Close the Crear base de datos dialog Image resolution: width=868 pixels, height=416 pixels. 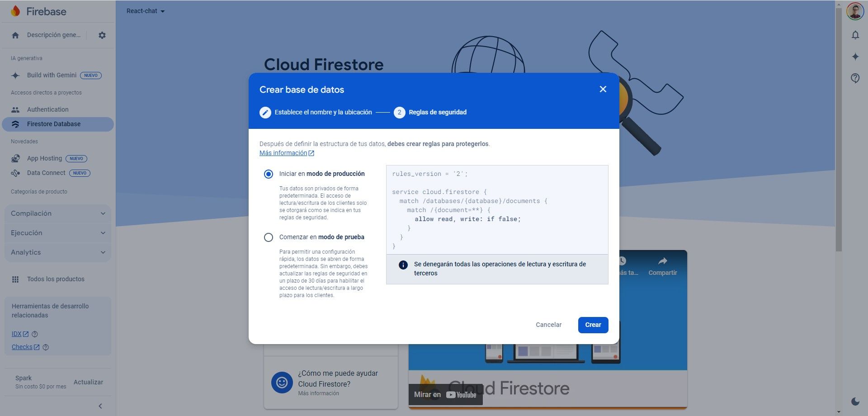603,90
